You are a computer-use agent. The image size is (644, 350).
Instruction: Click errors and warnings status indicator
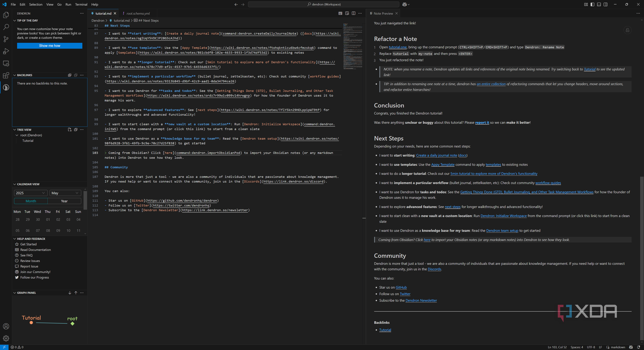(x=17, y=347)
